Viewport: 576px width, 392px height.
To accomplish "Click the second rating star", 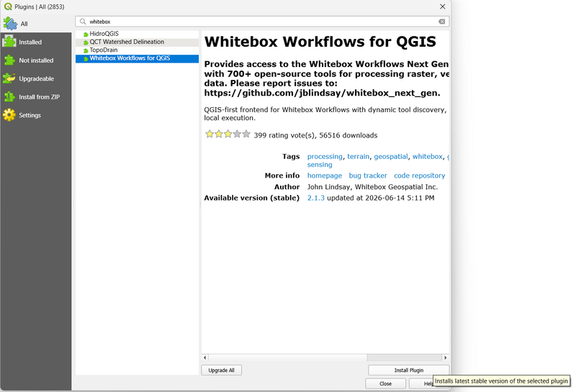I will [x=219, y=134].
